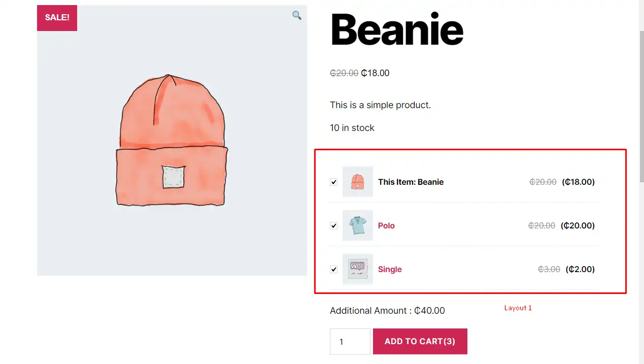Click the large Beanie product image

point(172,141)
